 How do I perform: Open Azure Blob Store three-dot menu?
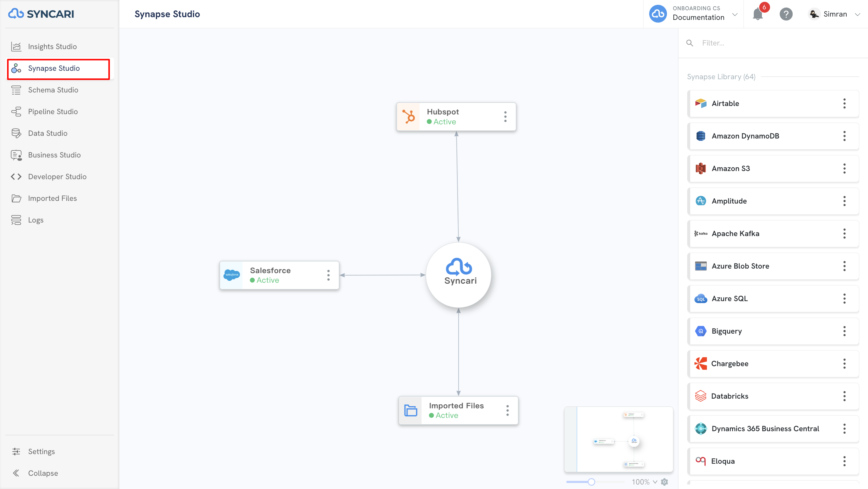point(844,266)
